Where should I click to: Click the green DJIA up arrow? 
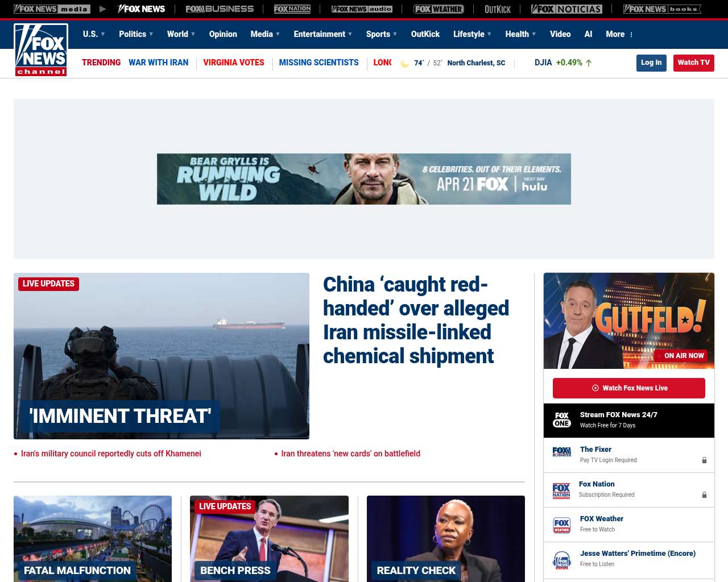[589, 63]
